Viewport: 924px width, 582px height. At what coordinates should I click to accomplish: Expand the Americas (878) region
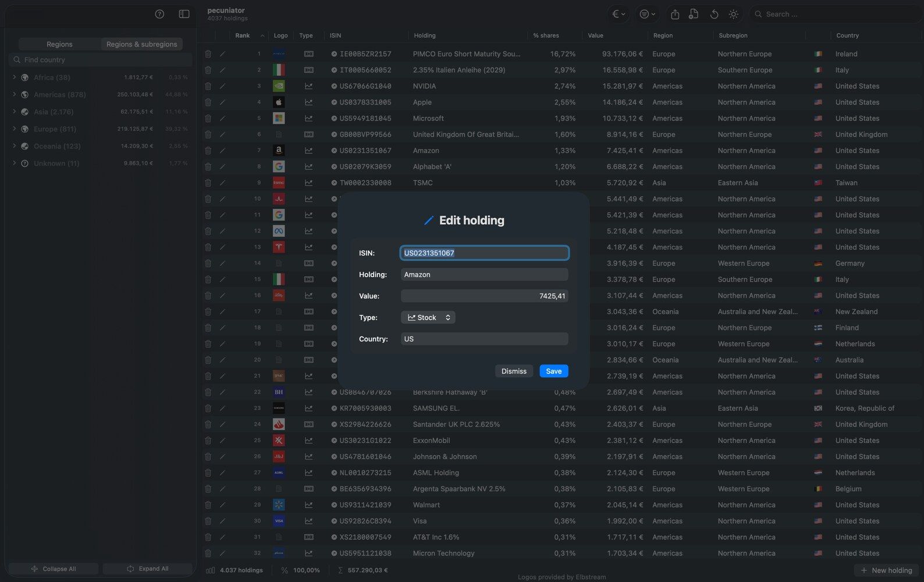point(14,94)
